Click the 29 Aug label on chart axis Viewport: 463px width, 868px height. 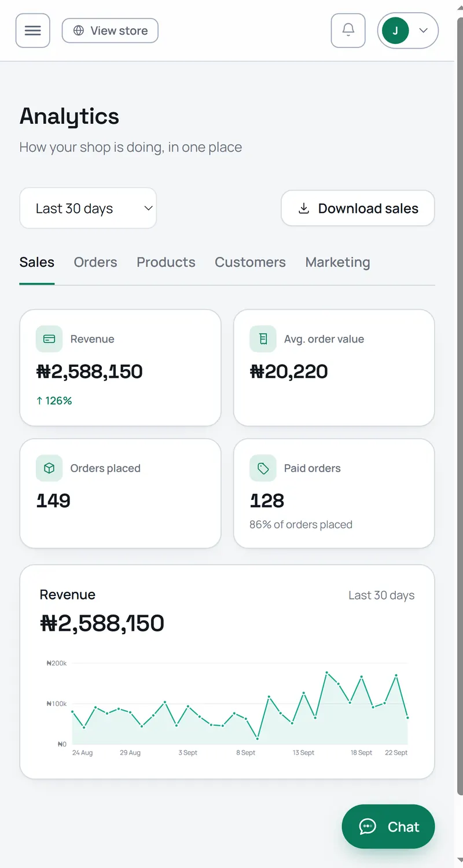[x=130, y=753]
